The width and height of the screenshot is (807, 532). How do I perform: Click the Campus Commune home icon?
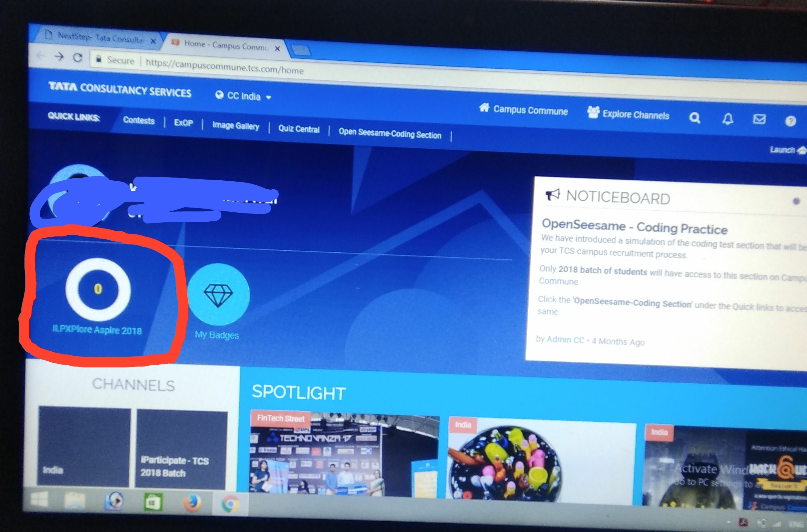coord(484,108)
